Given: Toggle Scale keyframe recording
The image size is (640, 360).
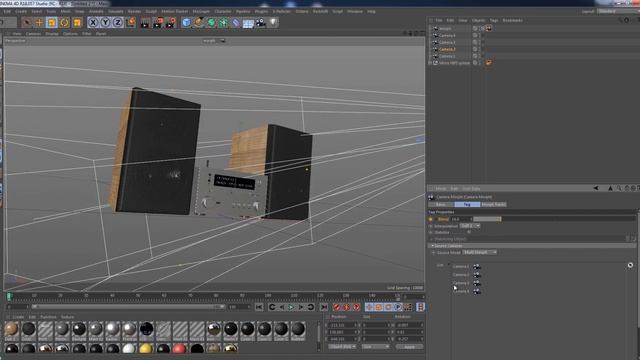Looking at the screenshot, I should [x=379, y=307].
